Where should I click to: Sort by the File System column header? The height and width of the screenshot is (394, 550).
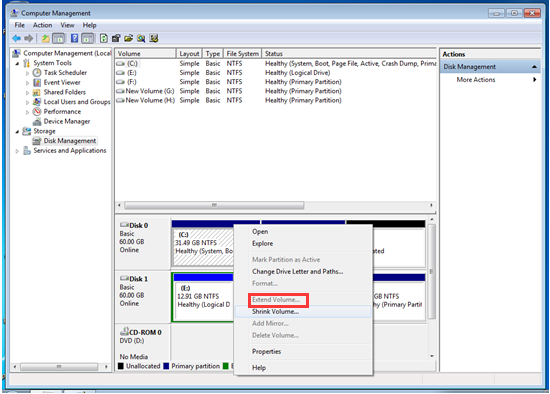(x=242, y=54)
